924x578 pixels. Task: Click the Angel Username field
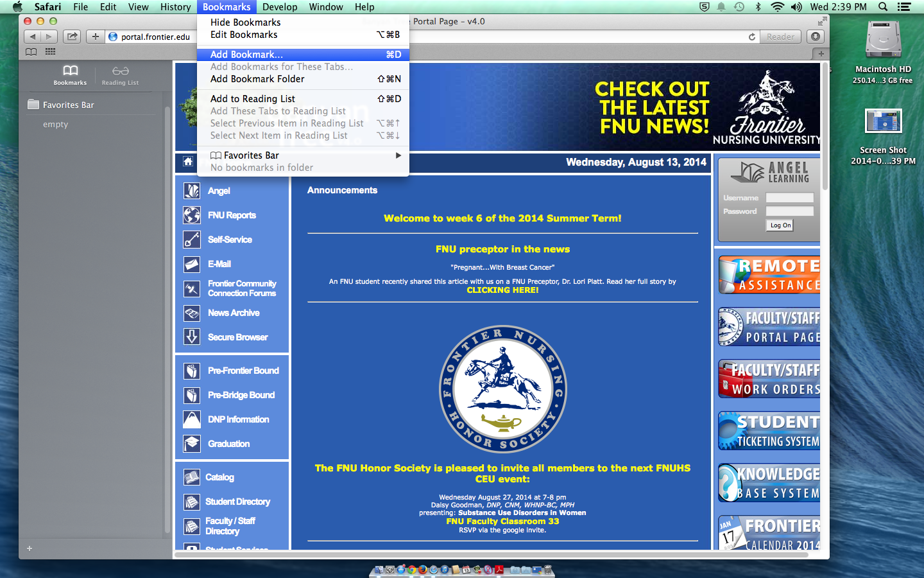coord(790,198)
